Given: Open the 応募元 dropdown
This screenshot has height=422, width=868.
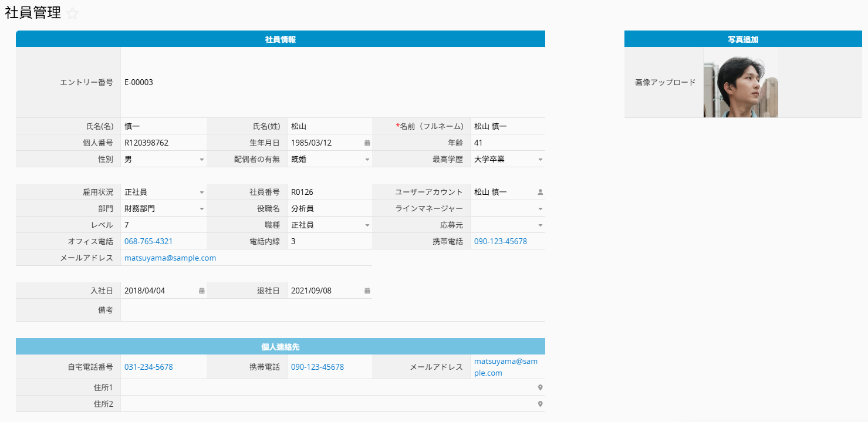Looking at the screenshot, I should [x=540, y=225].
